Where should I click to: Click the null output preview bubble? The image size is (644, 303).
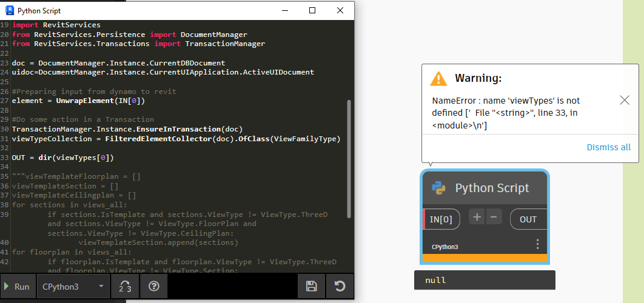485,281
